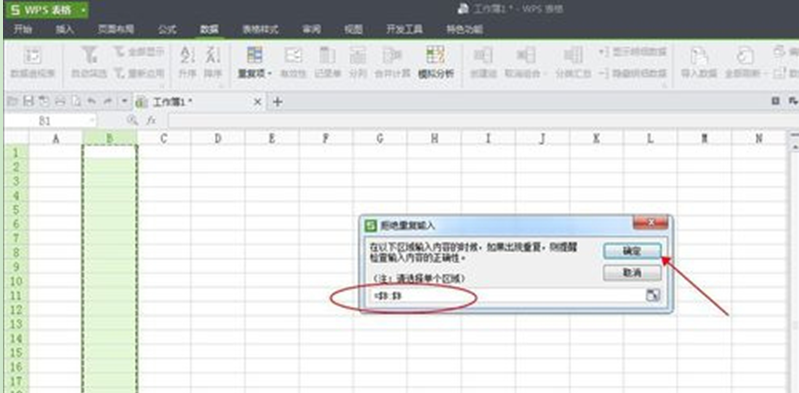Open the 表格样式 (Table Style) tab
Image resolution: width=799 pixels, height=393 pixels.
point(260,30)
